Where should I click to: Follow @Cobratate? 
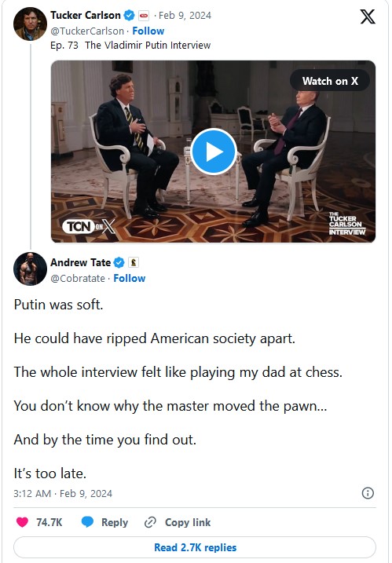130,279
